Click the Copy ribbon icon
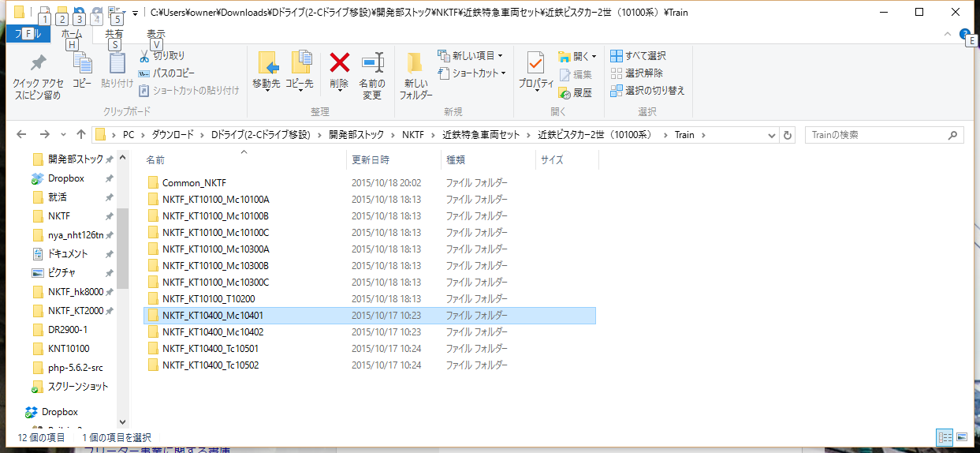 82,65
